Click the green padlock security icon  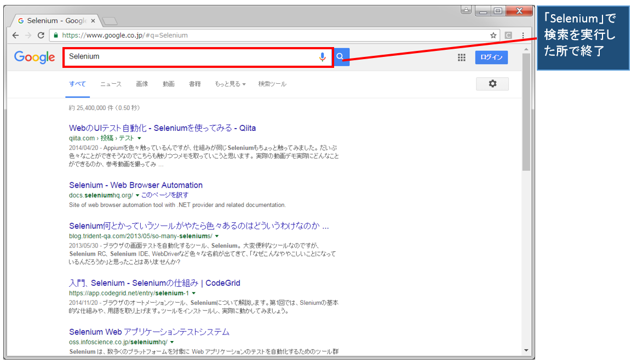56,35
